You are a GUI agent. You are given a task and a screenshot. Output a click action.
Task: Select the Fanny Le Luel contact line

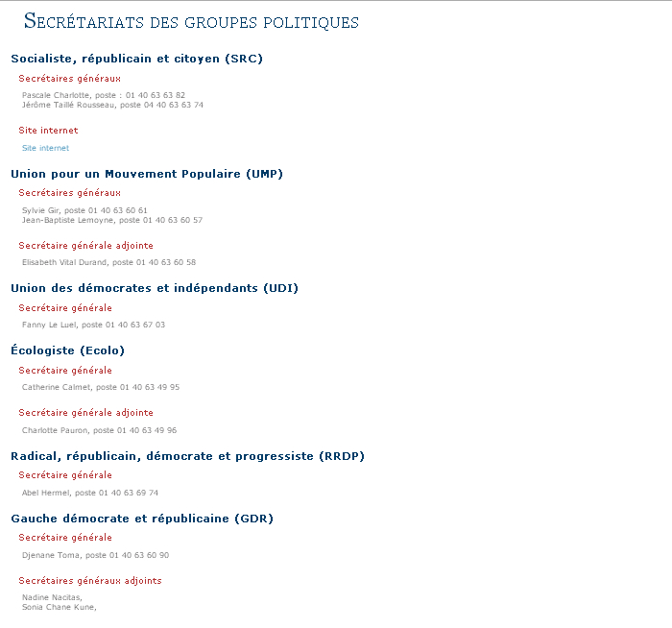93,325
